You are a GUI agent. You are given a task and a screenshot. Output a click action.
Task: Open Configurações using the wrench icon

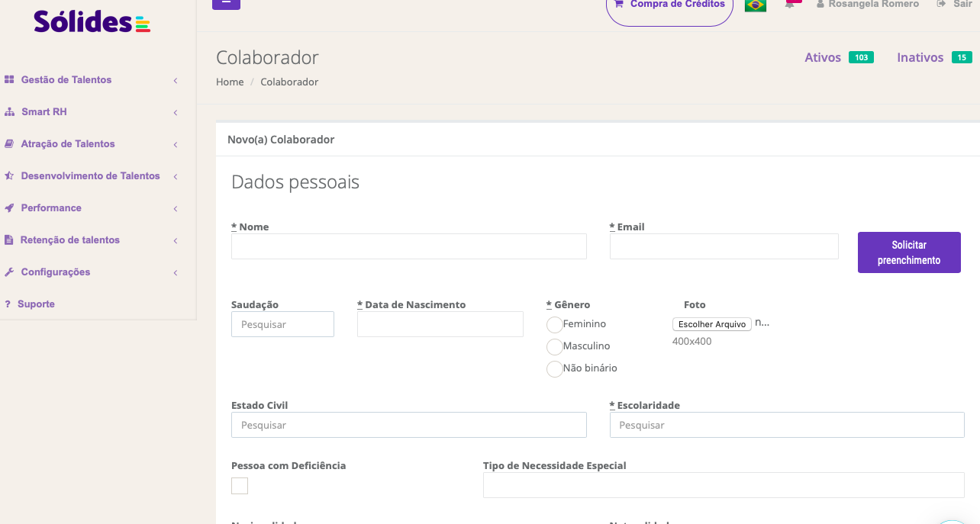tap(10, 272)
